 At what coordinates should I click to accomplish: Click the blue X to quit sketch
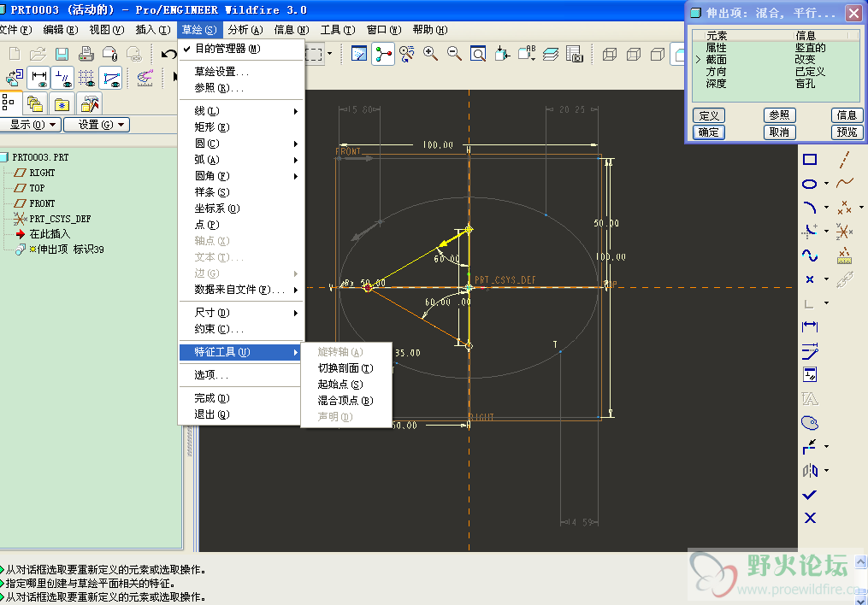click(x=810, y=518)
